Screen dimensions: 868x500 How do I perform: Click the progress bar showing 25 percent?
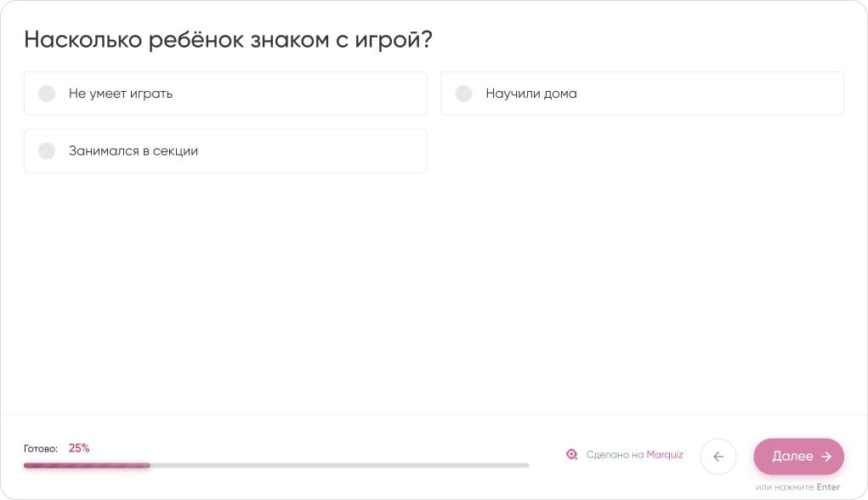click(276, 466)
